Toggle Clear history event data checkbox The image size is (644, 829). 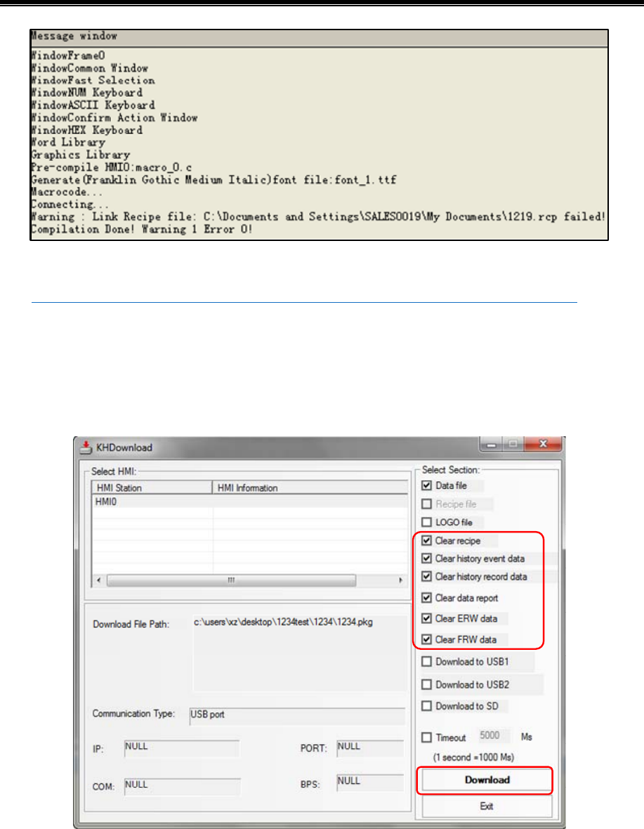click(427, 559)
